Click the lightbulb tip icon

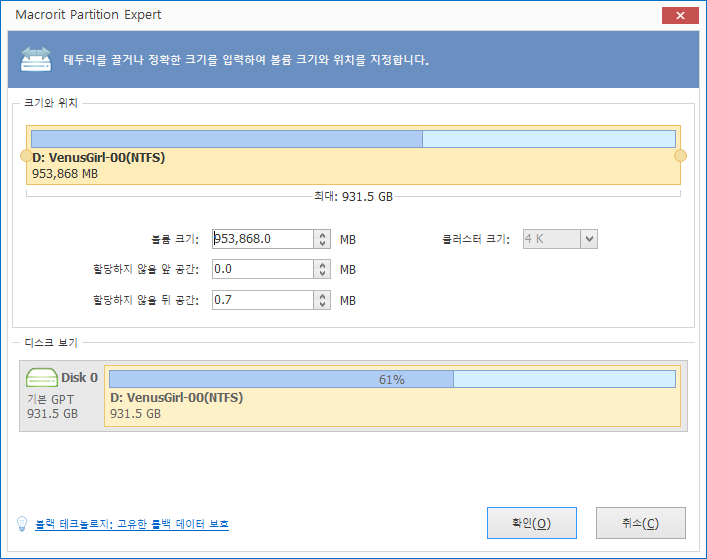22,524
